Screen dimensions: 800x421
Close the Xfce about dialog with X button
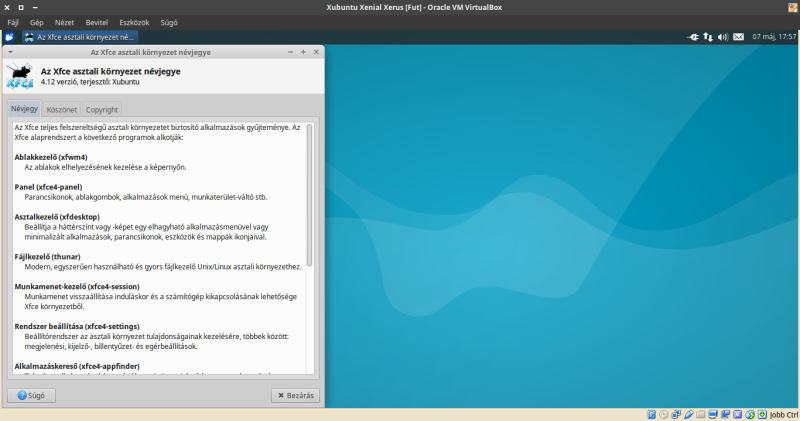click(316, 52)
